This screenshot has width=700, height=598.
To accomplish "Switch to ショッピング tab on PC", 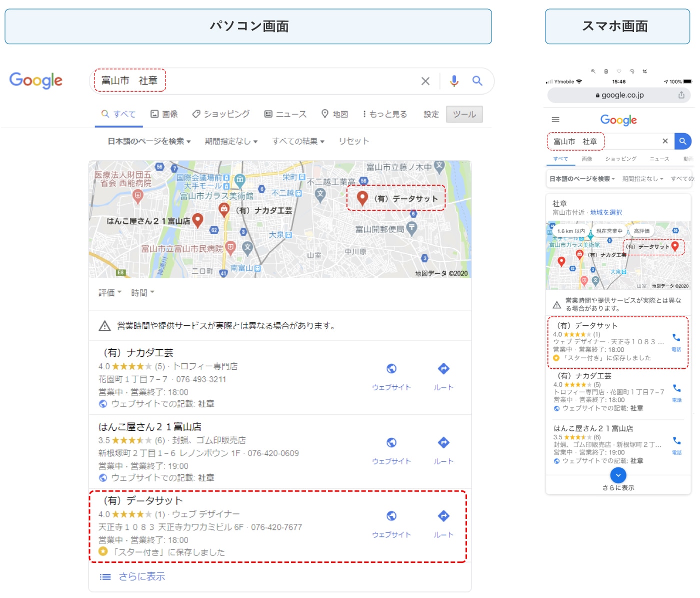I will tap(221, 114).
